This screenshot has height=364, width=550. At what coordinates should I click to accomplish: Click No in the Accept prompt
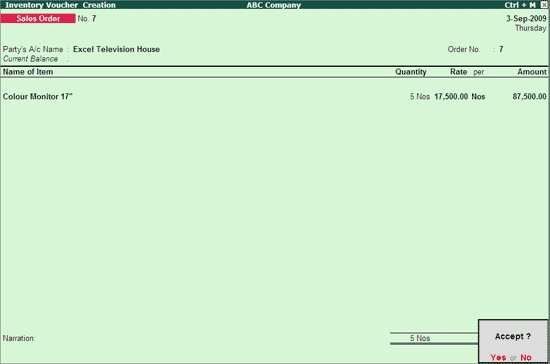click(x=526, y=357)
